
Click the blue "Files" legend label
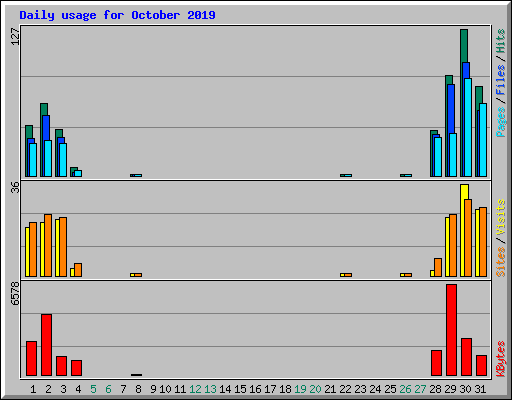point(501,80)
